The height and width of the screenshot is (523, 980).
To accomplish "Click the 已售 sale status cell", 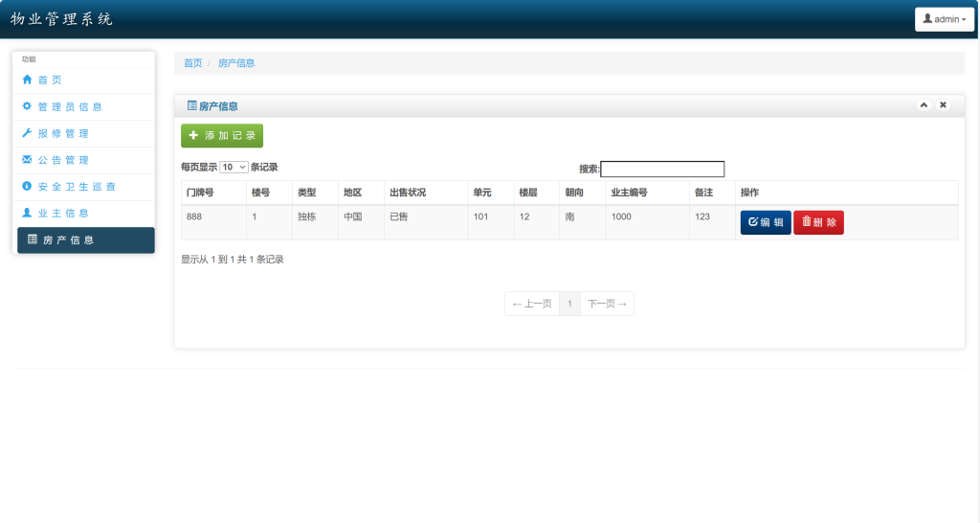I will (x=426, y=222).
